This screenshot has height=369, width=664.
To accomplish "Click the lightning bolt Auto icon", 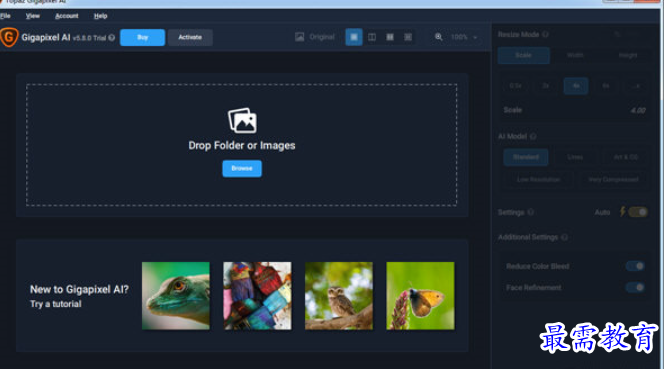I will click(x=622, y=211).
